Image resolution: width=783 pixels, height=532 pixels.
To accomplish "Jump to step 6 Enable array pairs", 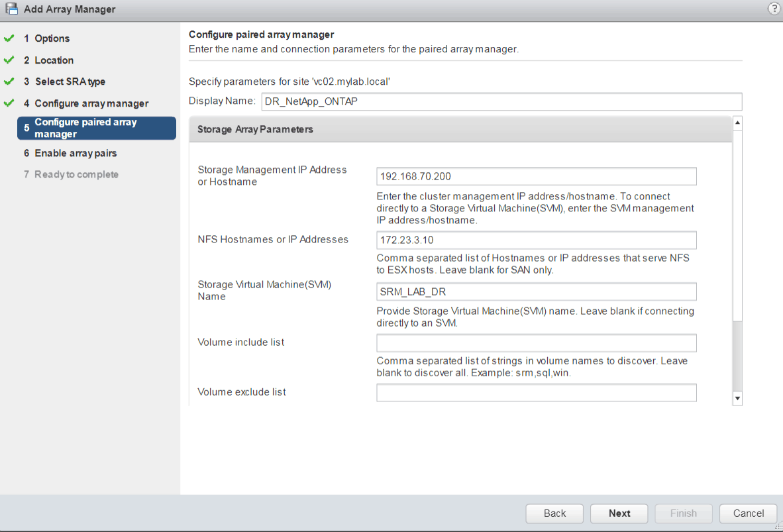I will pyautogui.click(x=76, y=153).
